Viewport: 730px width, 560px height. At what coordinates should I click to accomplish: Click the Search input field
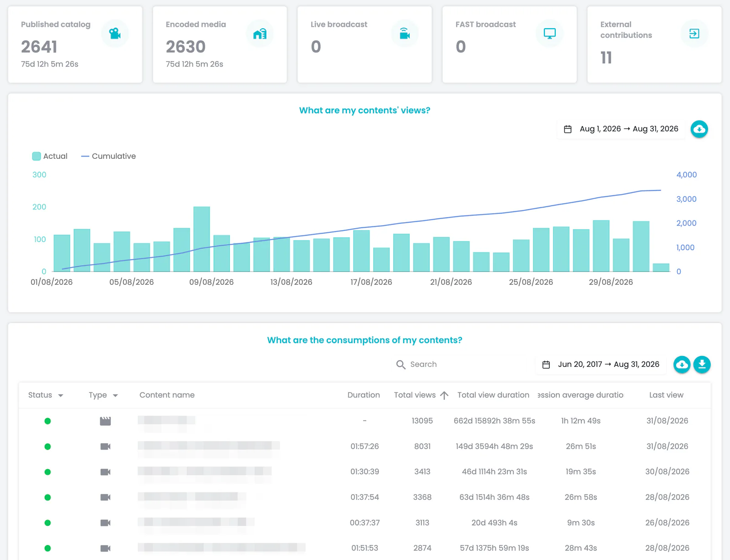coord(461,364)
